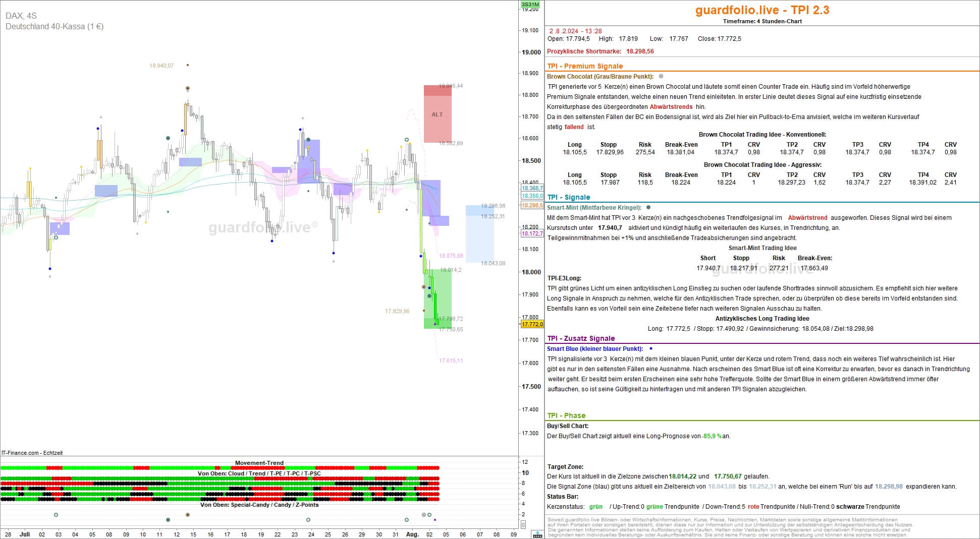980x539 pixels.
Task: Click the 17.615,11 pink projection label
Action: pyautogui.click(x=451, y=361)
